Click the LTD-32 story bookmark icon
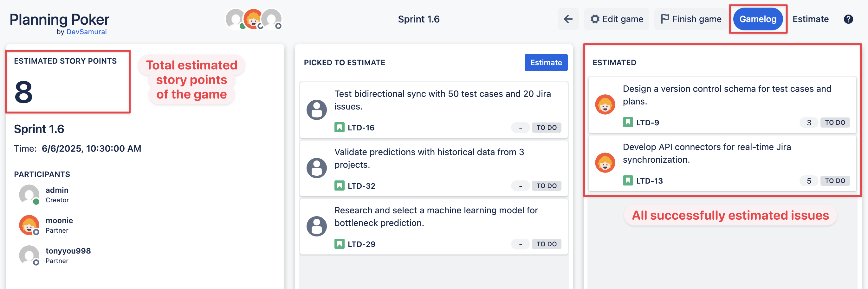This screenshot has width=868, height=289. click(339, 186)
